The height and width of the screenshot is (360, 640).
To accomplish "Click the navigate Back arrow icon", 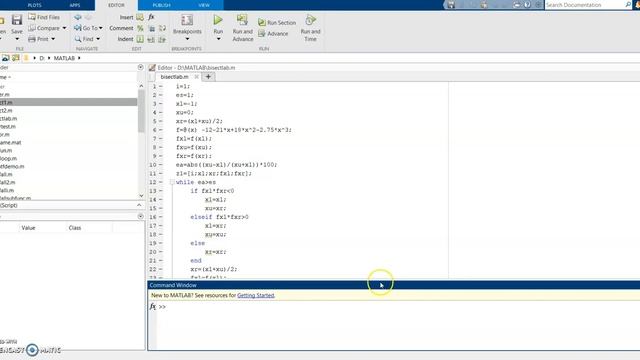I will coord(78,17).
